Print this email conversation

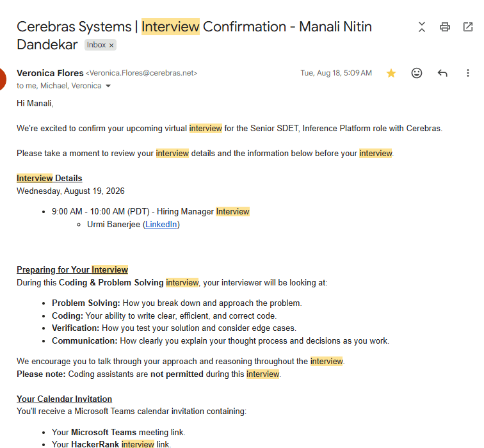444,27
